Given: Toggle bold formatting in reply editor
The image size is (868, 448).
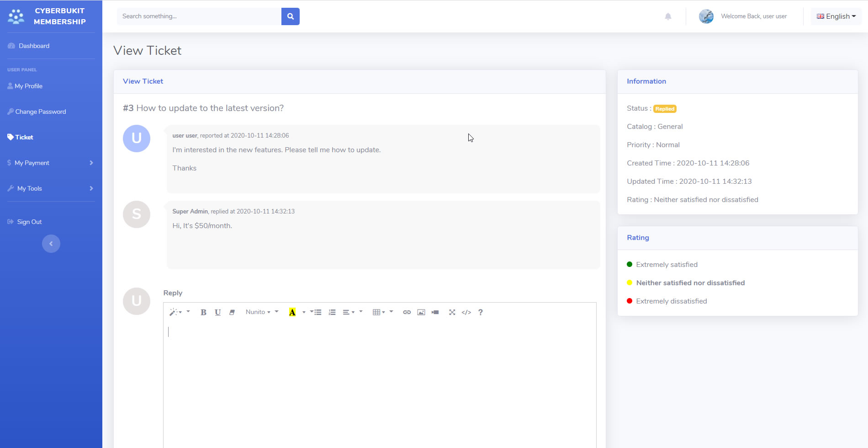Looking at the screenshot, I should (203, 312).
